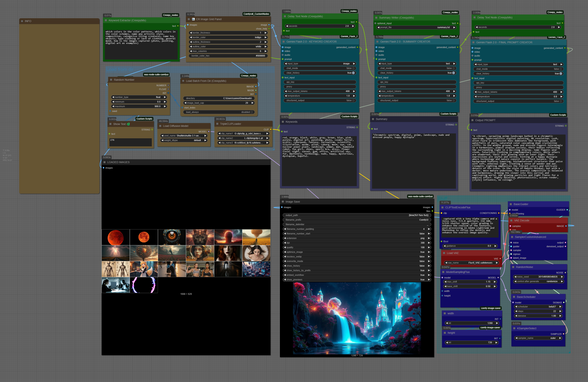Image resolution: width=588 pixels, height=382 pixels.
Task: Open the scheduler dropdown showing beta57
Action: click(539, 307)
